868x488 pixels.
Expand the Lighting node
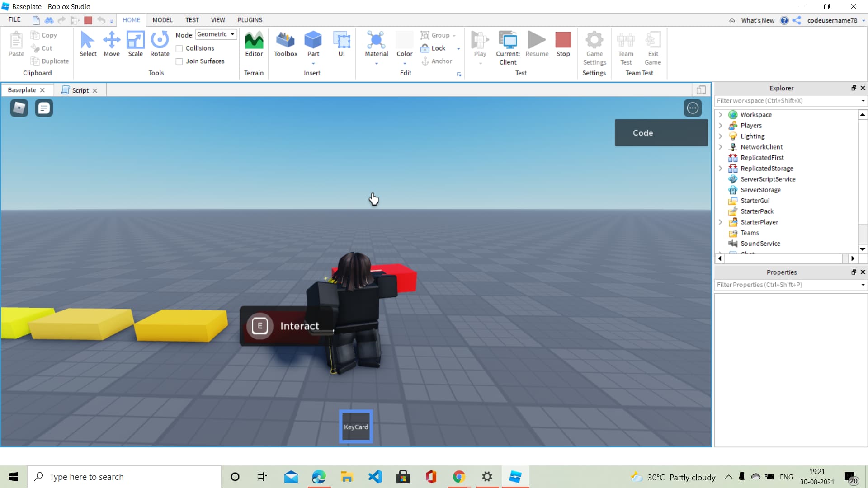pyautogui.click(x=721, y=136)
